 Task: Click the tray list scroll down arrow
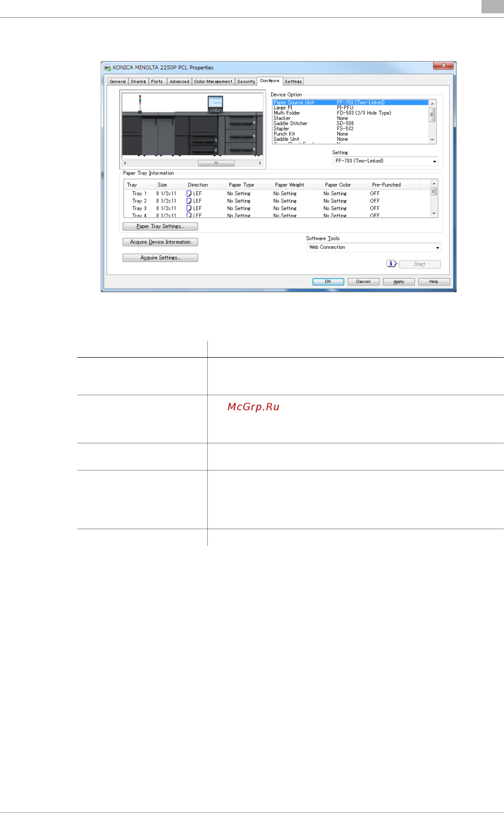[434, 213]
